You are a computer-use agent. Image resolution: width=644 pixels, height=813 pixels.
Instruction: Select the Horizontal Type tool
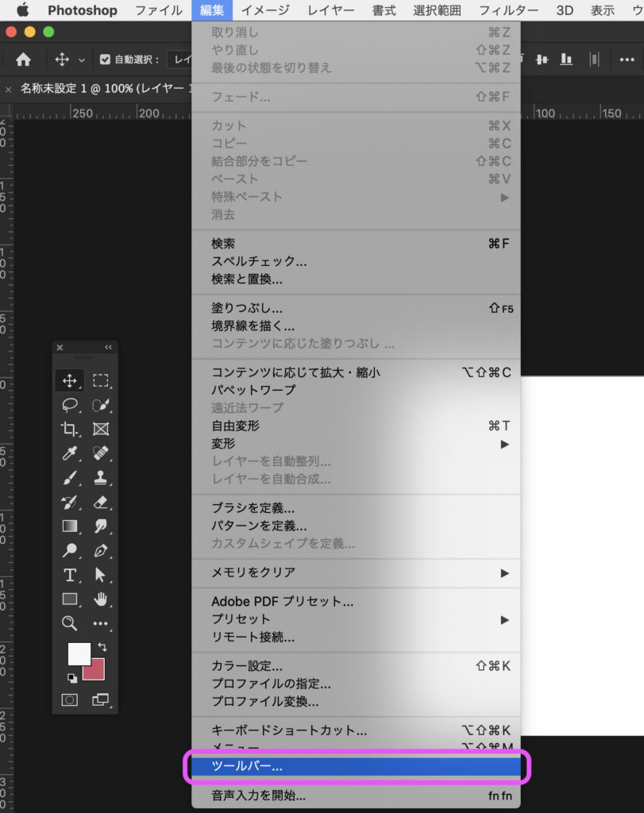click(70, 575)
